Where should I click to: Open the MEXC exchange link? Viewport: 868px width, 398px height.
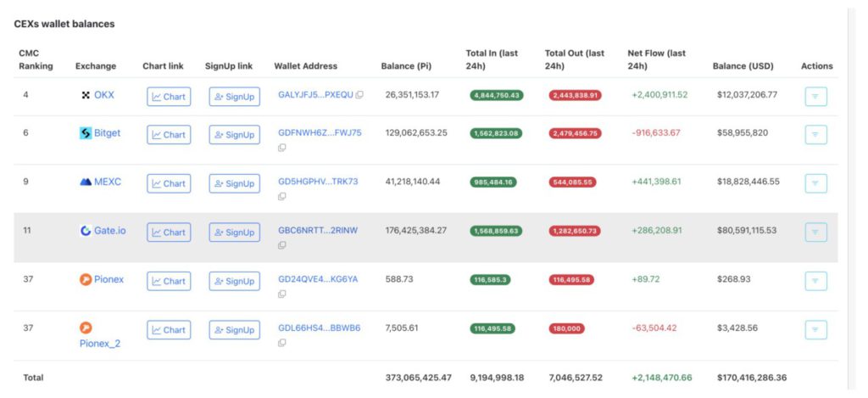pos(108,182)
